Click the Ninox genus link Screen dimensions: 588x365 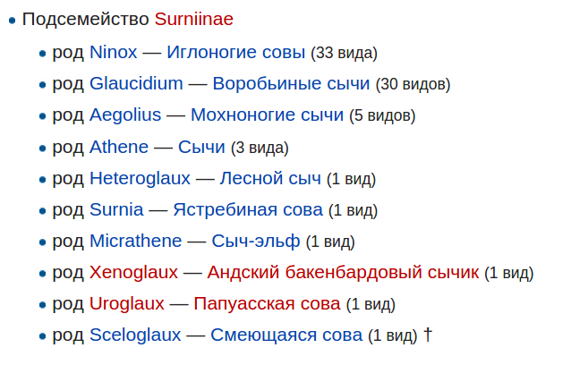point(113,52)
